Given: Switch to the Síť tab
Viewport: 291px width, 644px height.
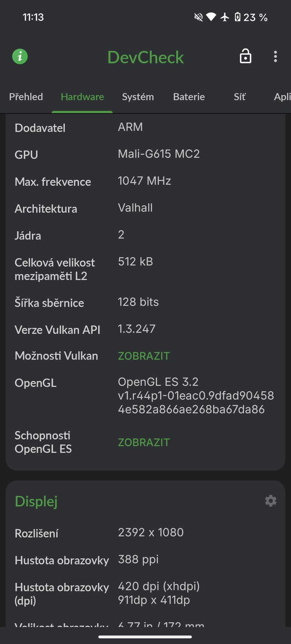Looking at the screenshot, I should coord(240,97).
